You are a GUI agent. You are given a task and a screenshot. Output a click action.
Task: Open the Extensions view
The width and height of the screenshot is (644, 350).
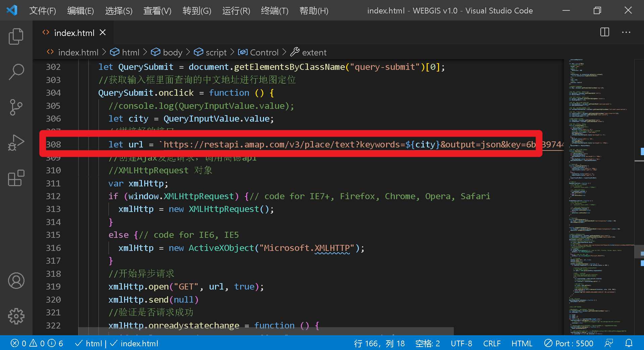(16, 178)
